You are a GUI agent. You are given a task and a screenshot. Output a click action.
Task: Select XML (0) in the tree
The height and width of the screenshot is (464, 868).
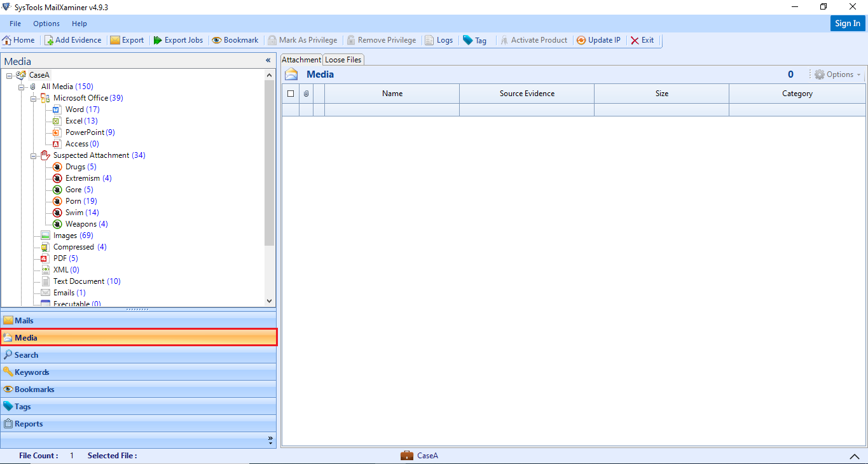coord(66,270)
